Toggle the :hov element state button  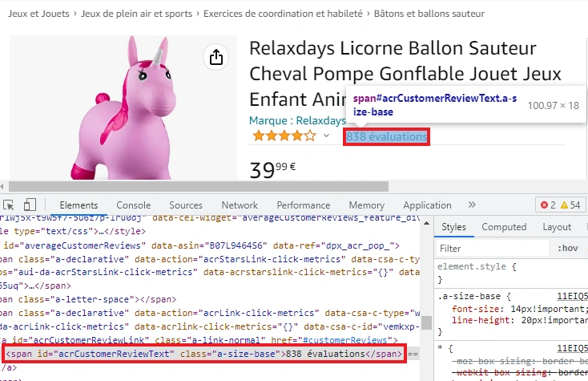(x=568, y=248)
